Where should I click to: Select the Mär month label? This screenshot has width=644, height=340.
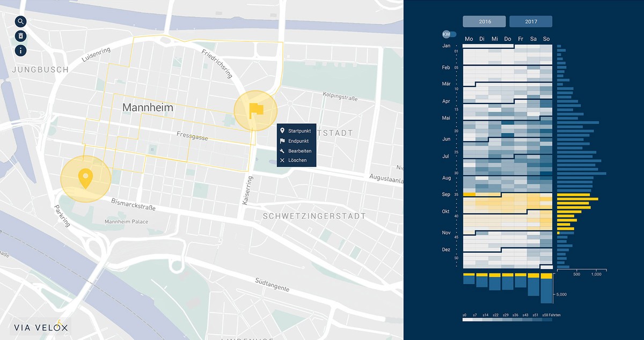click(446, 84)
